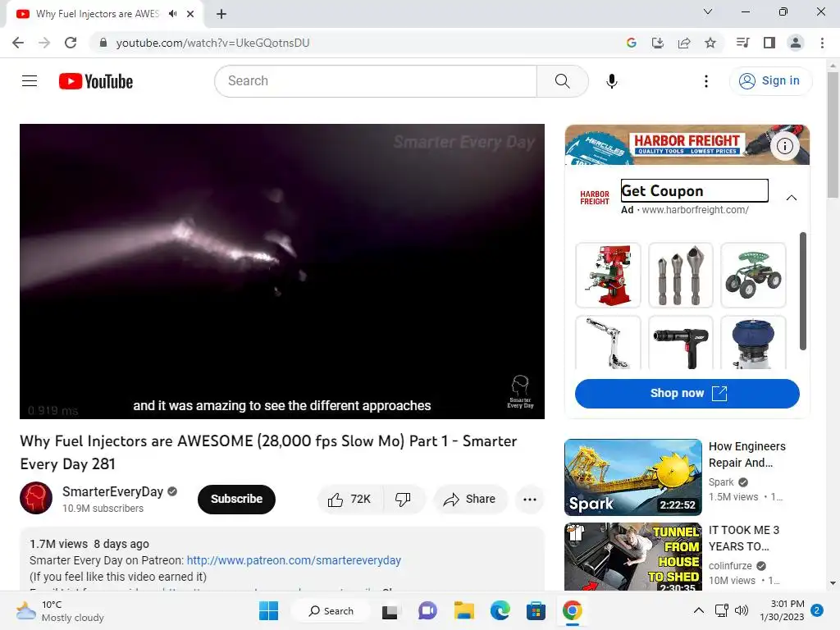840x630 pixels.
Task: Share this page icon in address bar
Action: 683,43
